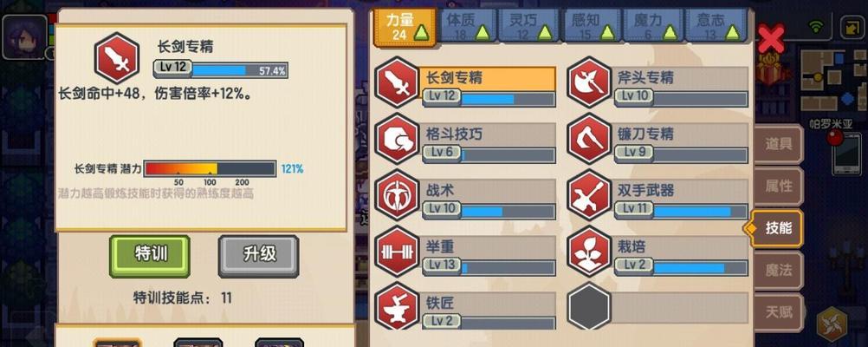
Task: Open the 属性 attributes side menu
Action: [778, 187]
